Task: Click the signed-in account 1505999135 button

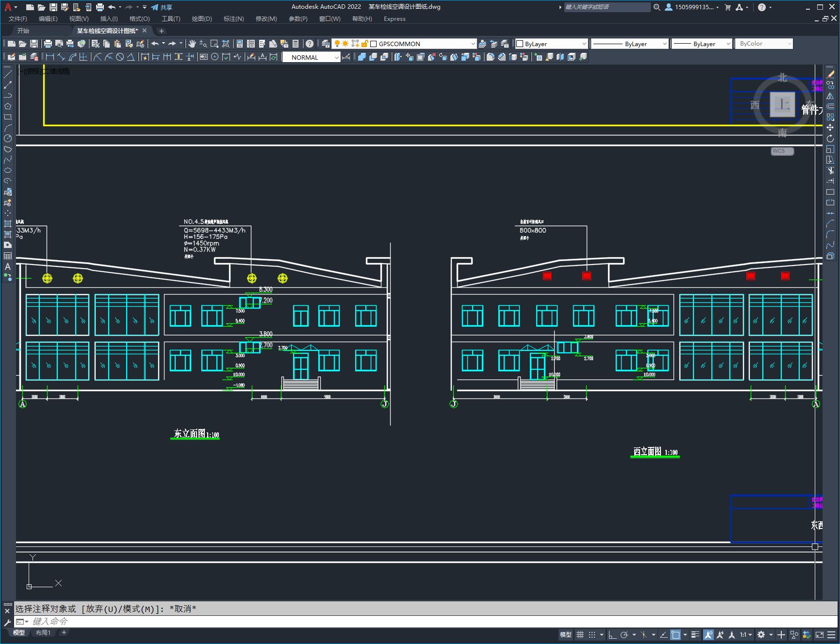Action: coord(692,7)
